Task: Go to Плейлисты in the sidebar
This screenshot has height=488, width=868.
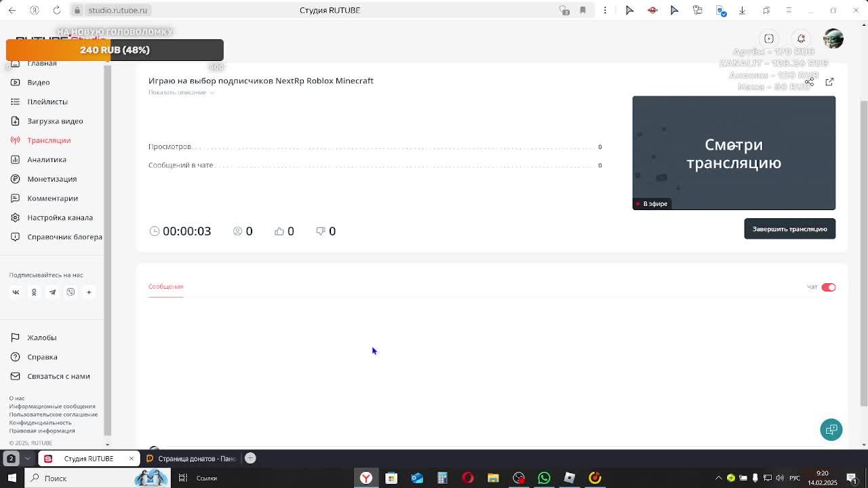Action: pos(47,102)
